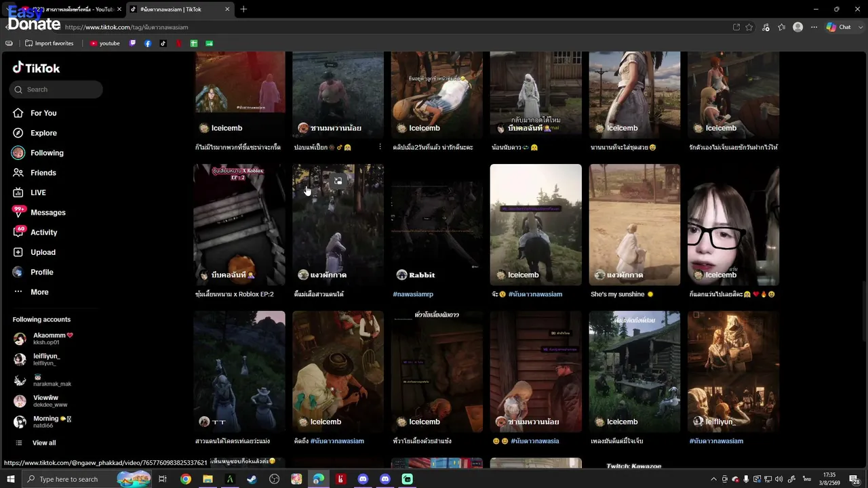Open the Rabbit video thumbnail

click(x=437, y=224)
